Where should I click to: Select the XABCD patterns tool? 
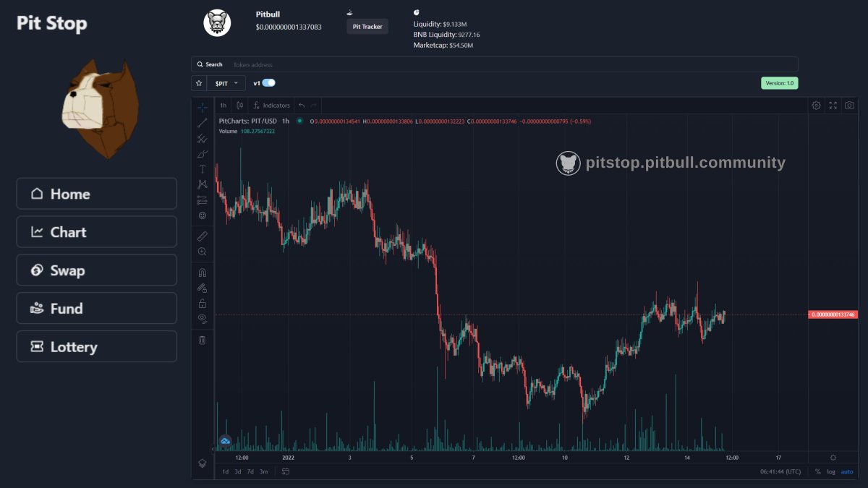click(x=203, y=184)
